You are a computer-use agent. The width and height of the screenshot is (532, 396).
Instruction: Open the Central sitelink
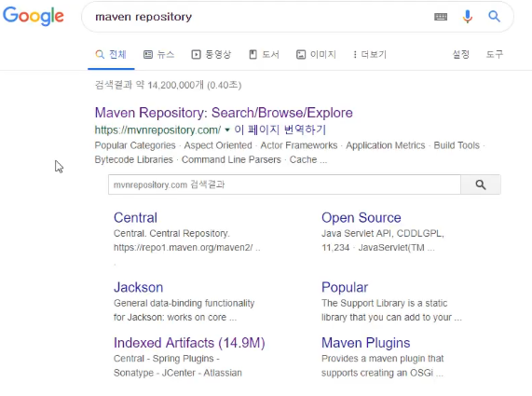coord(135,217)
